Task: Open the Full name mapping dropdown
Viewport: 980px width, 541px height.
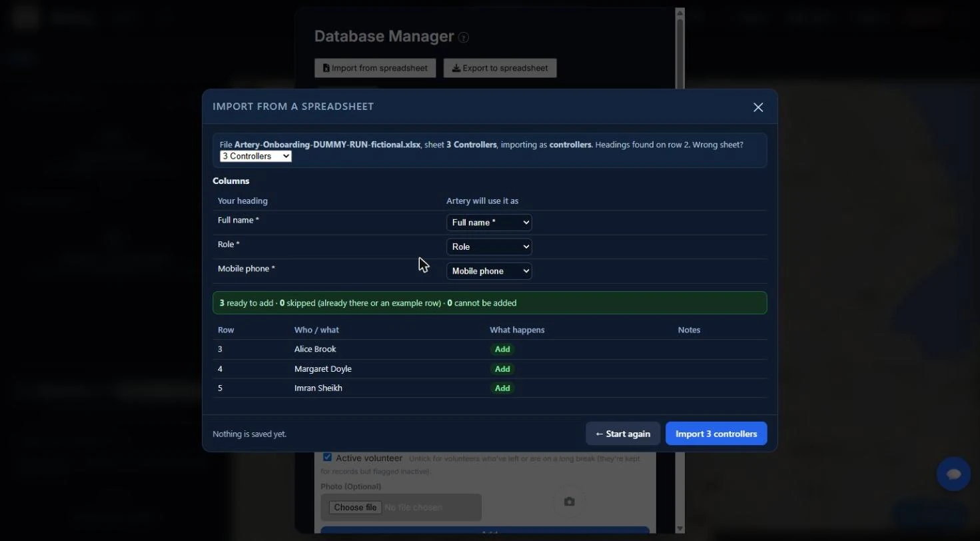Action: click(489, 223)
